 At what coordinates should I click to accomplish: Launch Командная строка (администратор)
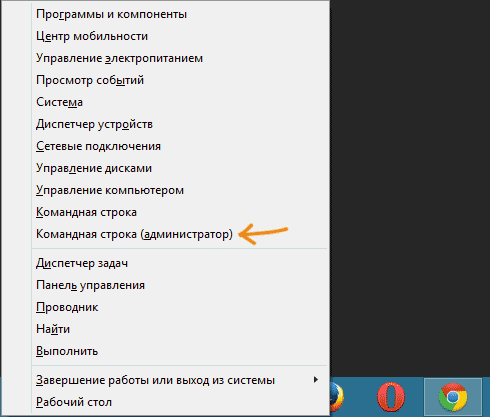point(180,234)
